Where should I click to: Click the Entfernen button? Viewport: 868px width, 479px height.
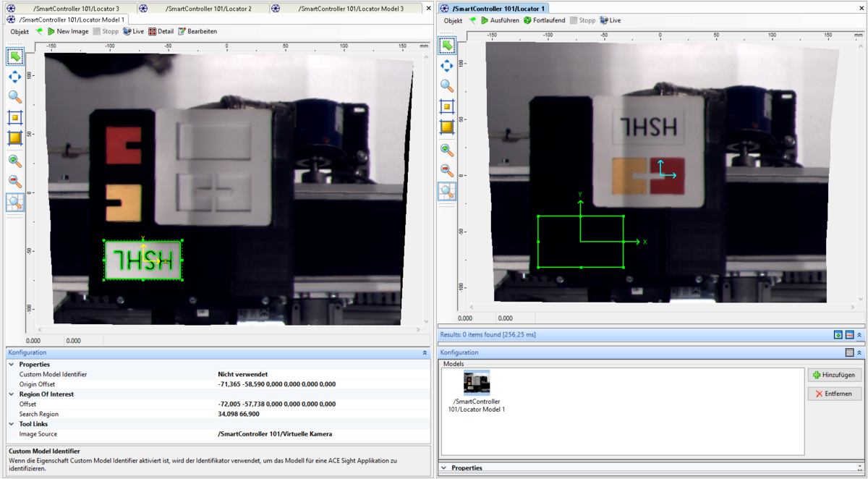coord(834,394)
